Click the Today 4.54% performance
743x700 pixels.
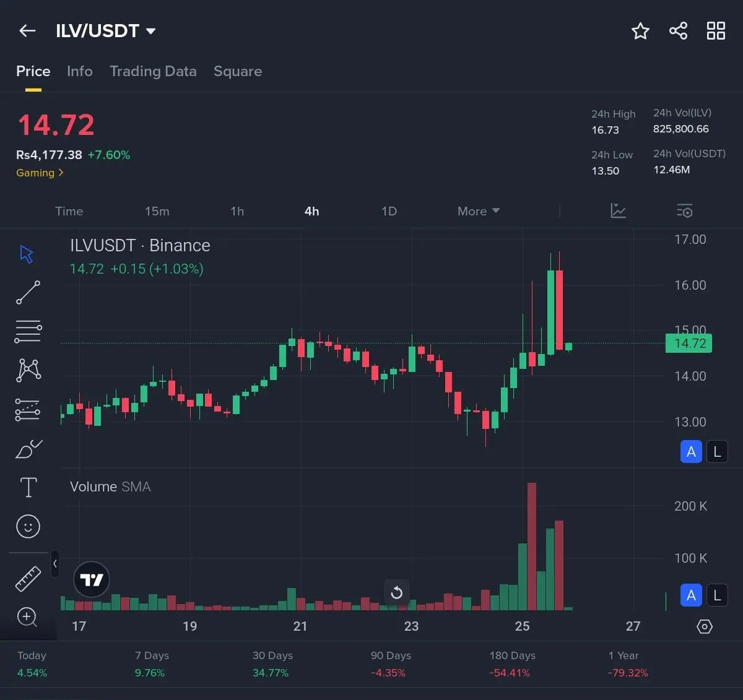(32, 664)
